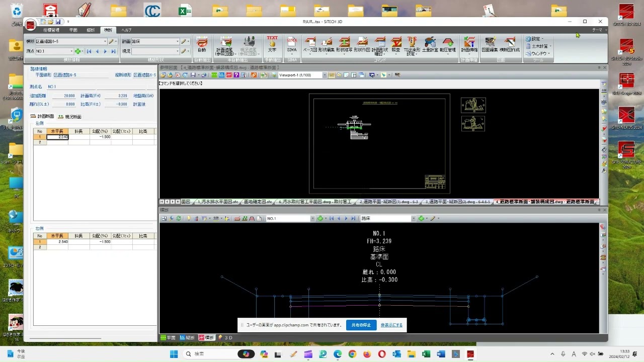The height and width of the screenshot is (362, 644).
Task: Click the Windows Start button
Action: [174, 354]
